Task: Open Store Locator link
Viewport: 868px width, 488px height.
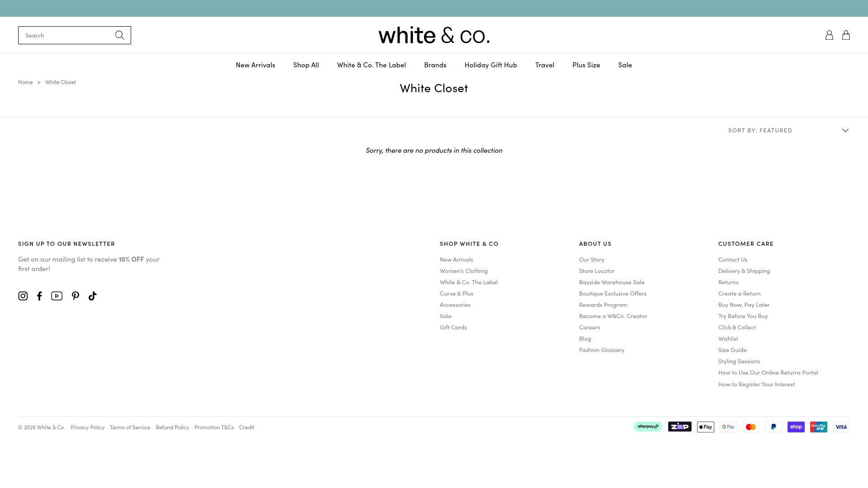Action: pos(597,271)
